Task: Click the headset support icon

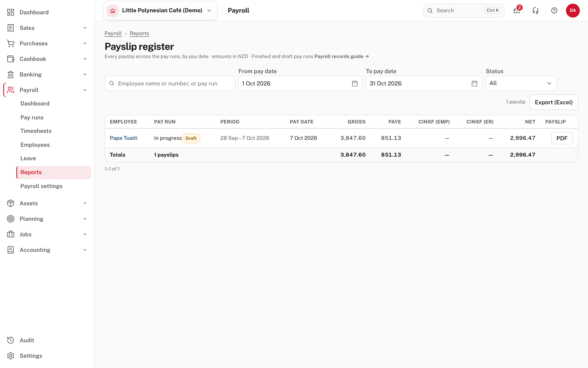Action: coord(536,10)
